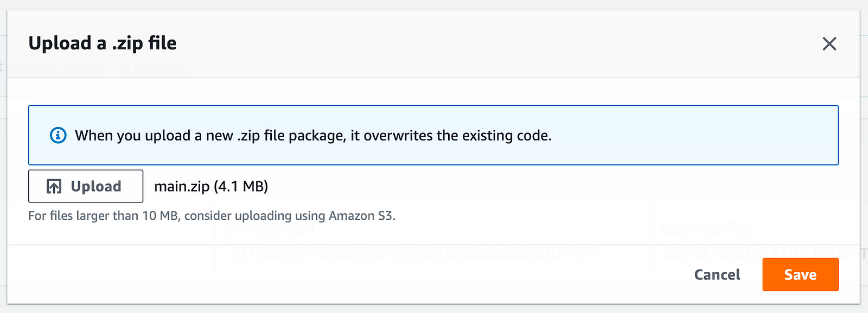868x313 pixels.
Task: Cancel the zip file upload
Action: (717, 274)
